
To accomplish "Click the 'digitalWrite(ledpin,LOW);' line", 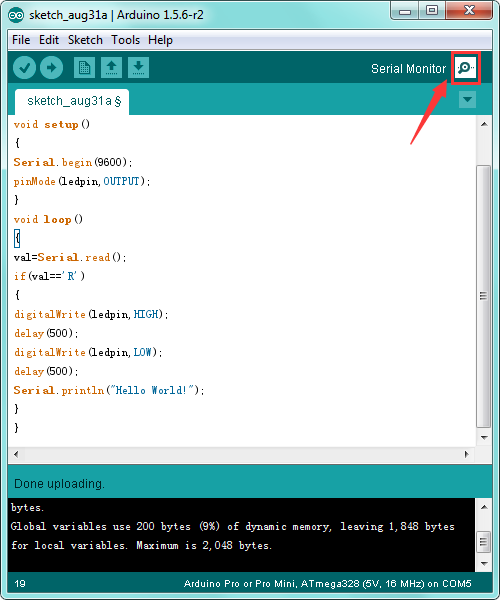I will pyautogui.click(x=88, y=352).
